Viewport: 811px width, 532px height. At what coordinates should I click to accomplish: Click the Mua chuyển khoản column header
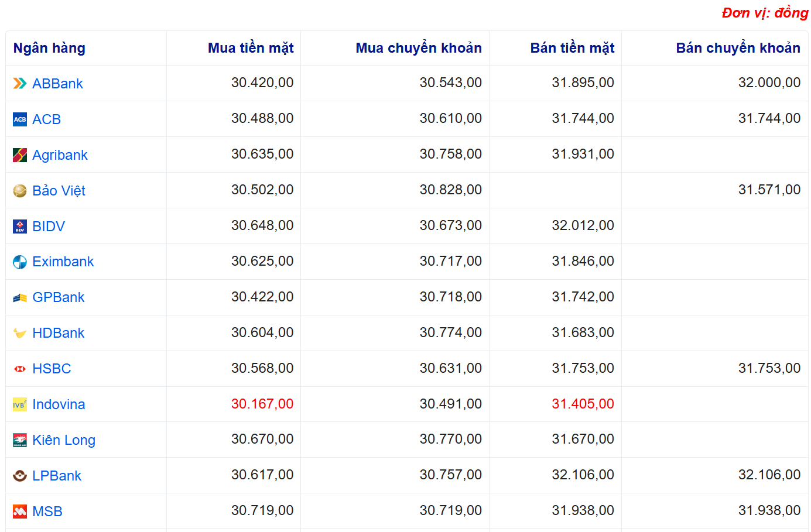(419, 48)
